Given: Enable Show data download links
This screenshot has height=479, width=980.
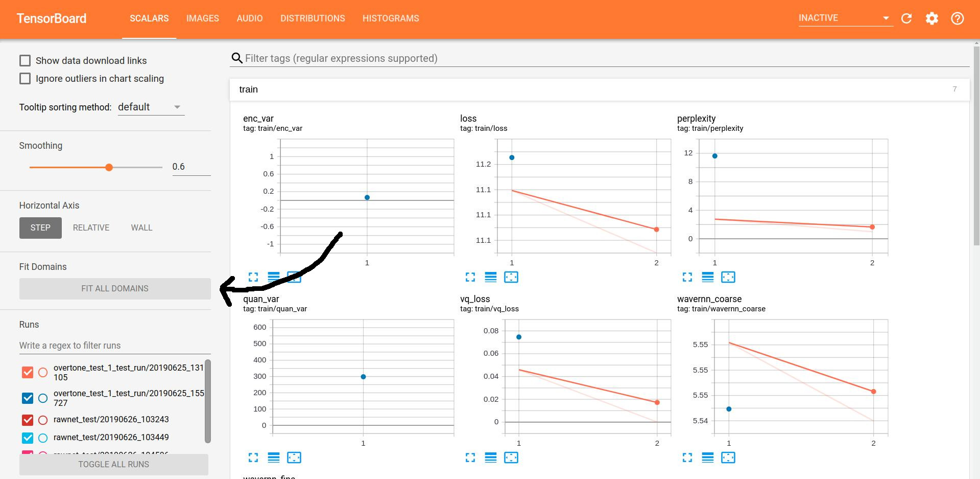Looking at the screenshot, I should pos(25,60).
